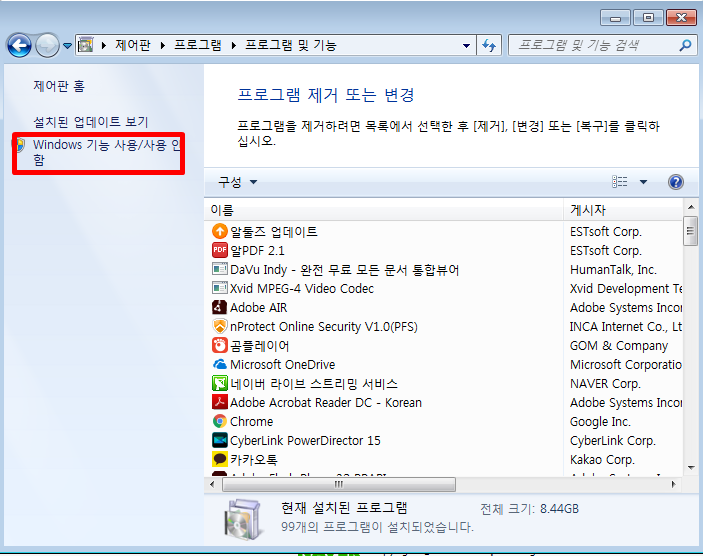Select the Adobe Acrobat Reader DC icon
The width and height of the screenshot is (703, 556).
coord(220,402)
